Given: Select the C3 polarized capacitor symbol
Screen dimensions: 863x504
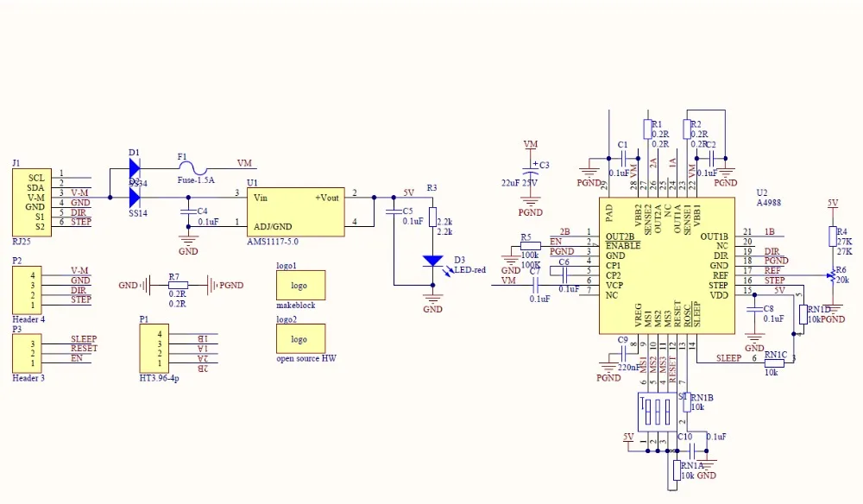Looking at the screenshot, I should 530,169.
